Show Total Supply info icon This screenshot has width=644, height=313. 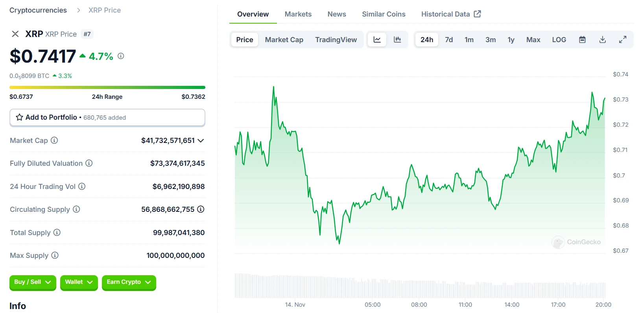pyautogui.click(x=57, y=232)
